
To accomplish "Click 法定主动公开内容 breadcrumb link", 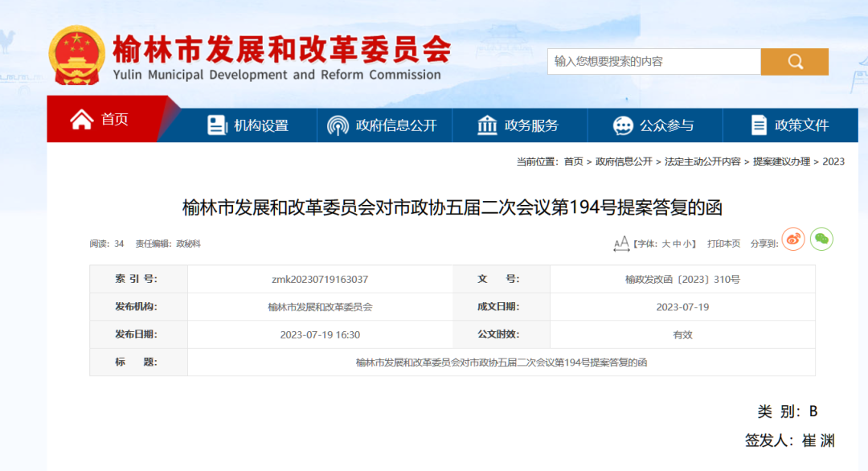I will click(702, 162).
